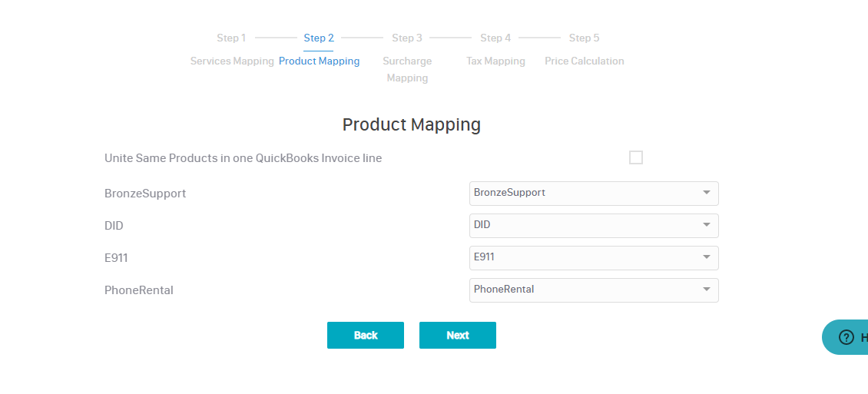Open the Services Mapping step label
Screen dimensions: 868x394
[x=232, y=61]
